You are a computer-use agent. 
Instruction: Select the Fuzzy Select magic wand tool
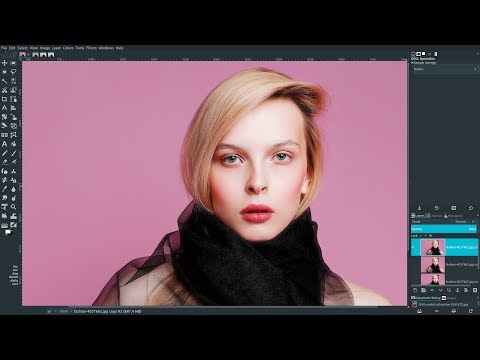pyautogui.click(x=4, y=81)
